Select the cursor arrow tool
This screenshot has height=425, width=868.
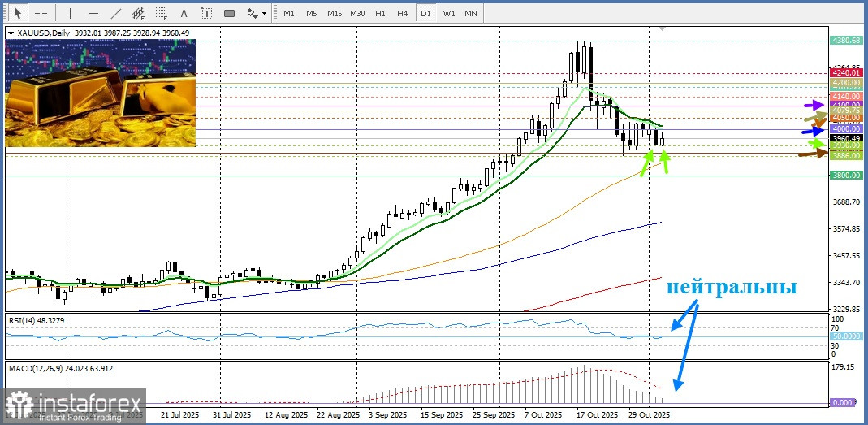point(18,13)
